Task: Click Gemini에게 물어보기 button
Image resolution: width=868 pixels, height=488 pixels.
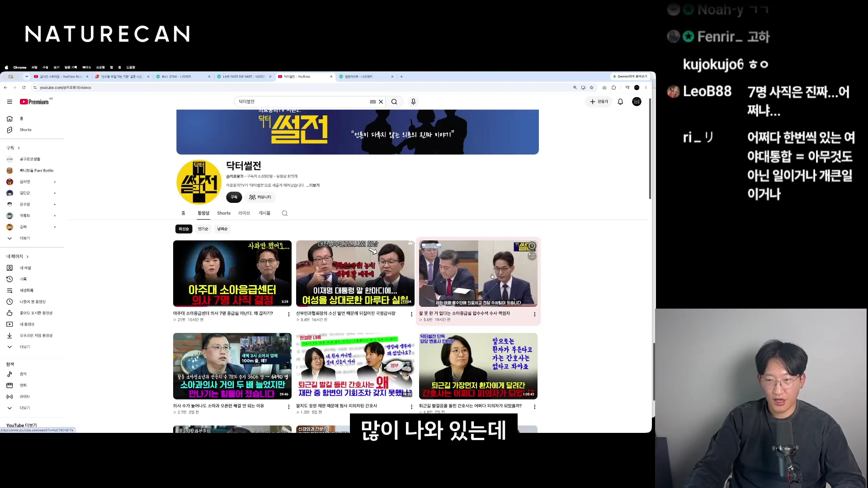Action: (630, 77)
